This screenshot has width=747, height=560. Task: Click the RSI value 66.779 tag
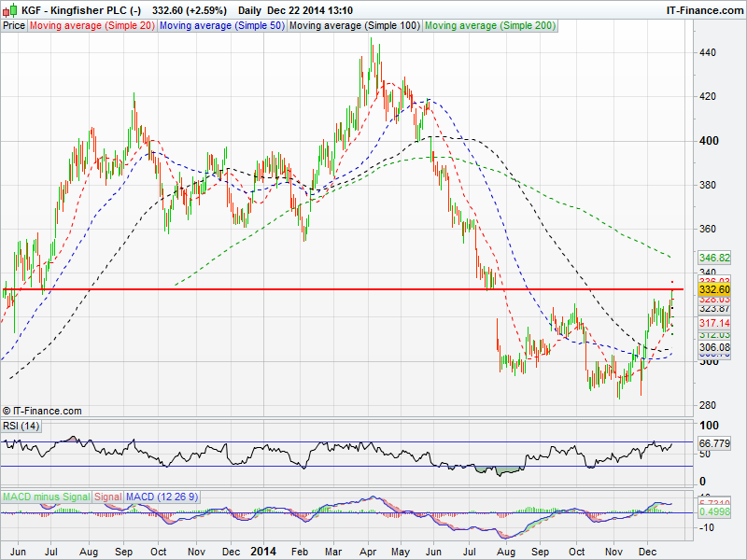tap(713, 442)
